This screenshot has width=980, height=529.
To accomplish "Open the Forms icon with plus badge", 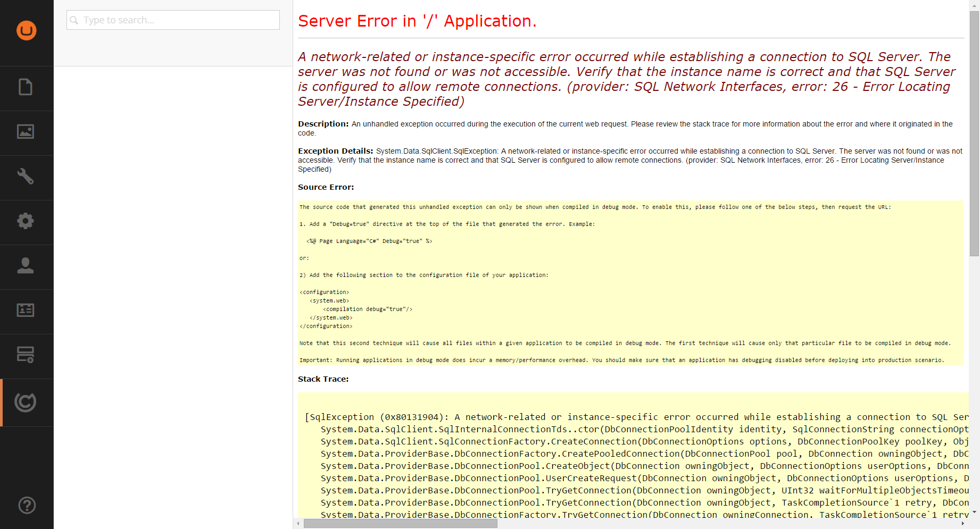I will pyautogui.click(x=26, y=355).
